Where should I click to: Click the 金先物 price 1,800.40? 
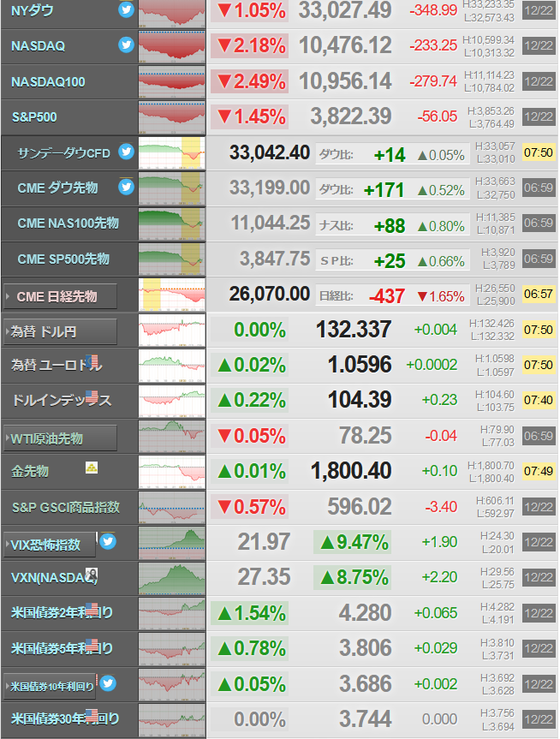click(x=351, y=471)
